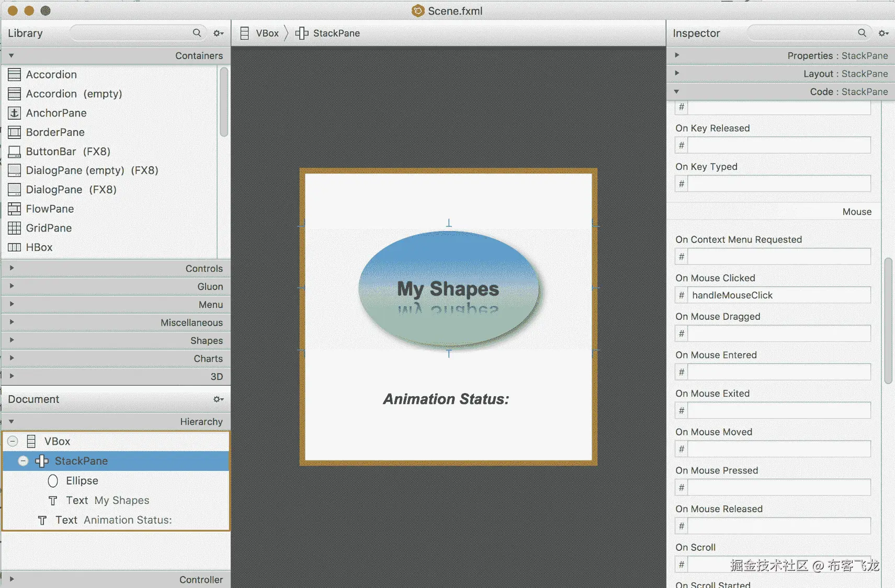Select the Animation Status: text on canvas
Image resolution: width=895 pixels, height=588 pixels.
click(x=446, y=399)
